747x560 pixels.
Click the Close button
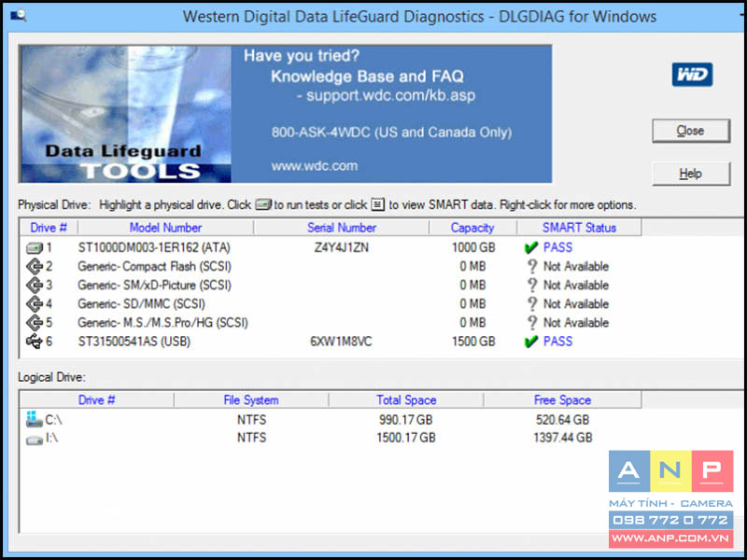(691, 131)
